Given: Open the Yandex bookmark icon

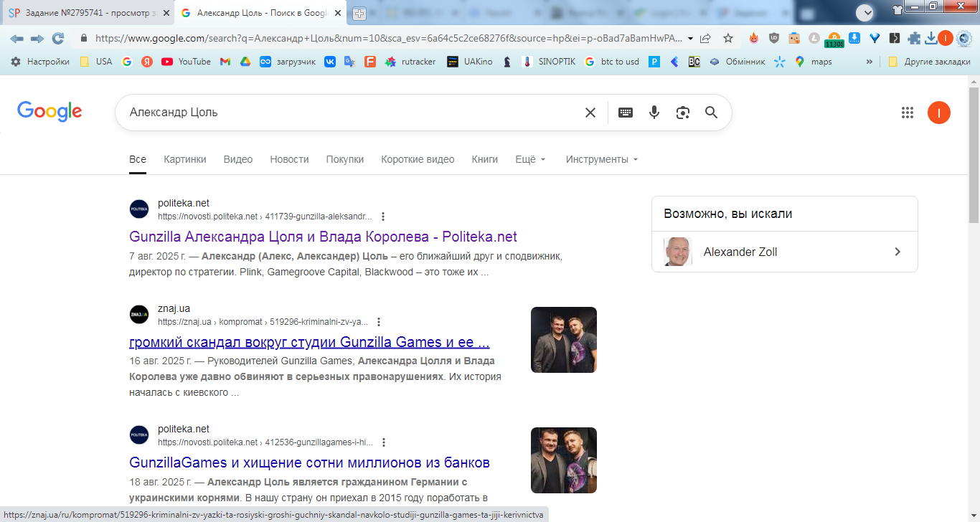Looking at the screenshot, I should coord(147,62).
